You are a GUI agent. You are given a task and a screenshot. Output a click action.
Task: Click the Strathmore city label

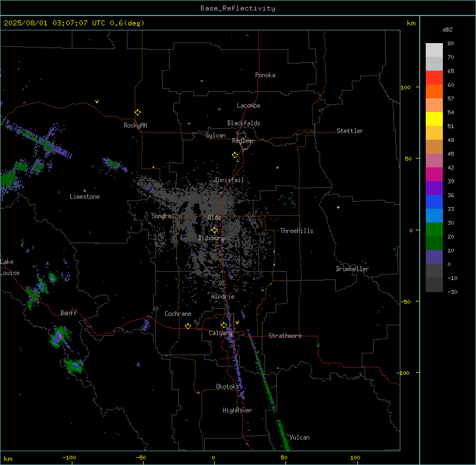tap(285, 336)
